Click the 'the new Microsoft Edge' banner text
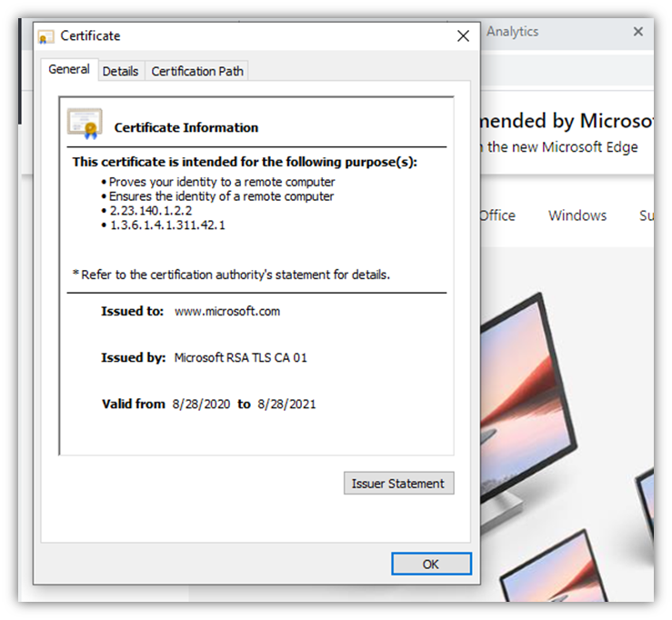Image resolution: width=672 pixels, height=620 pixels. click(x=562, y=147)
